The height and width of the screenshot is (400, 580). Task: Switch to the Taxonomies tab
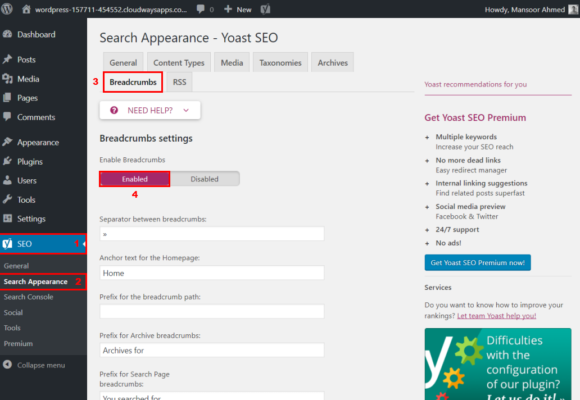point(280,63)
